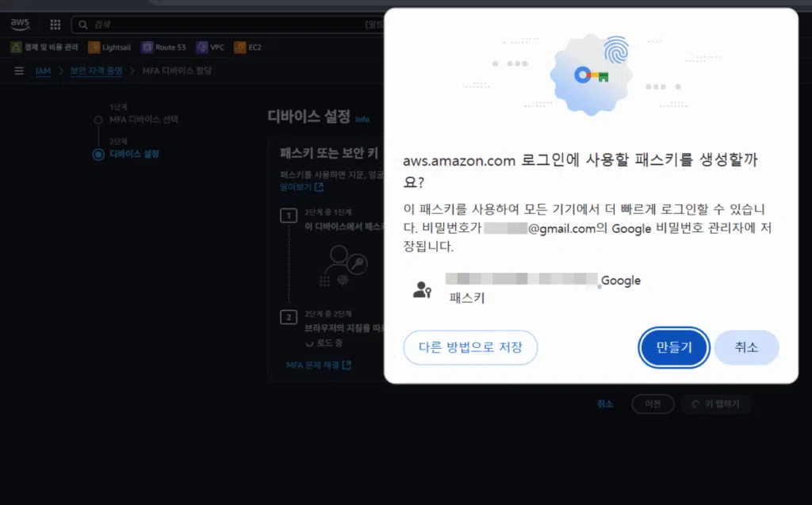Choose 다른 방법으로 저장 option
The height and width of the screenshot is (505, 812).
(470, 347)
